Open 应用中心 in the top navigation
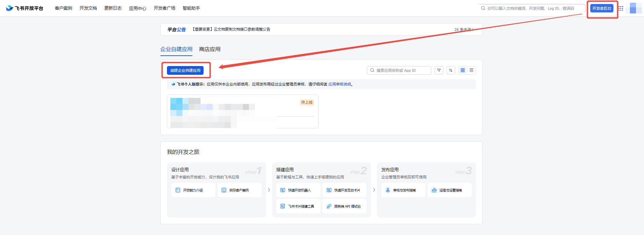 [x=137, y=8]
